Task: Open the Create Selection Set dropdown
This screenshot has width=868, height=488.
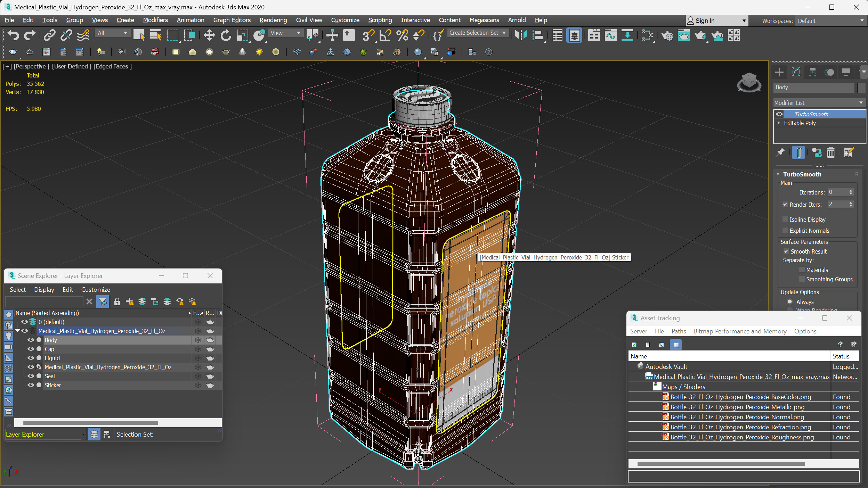Action: point(478,33)
